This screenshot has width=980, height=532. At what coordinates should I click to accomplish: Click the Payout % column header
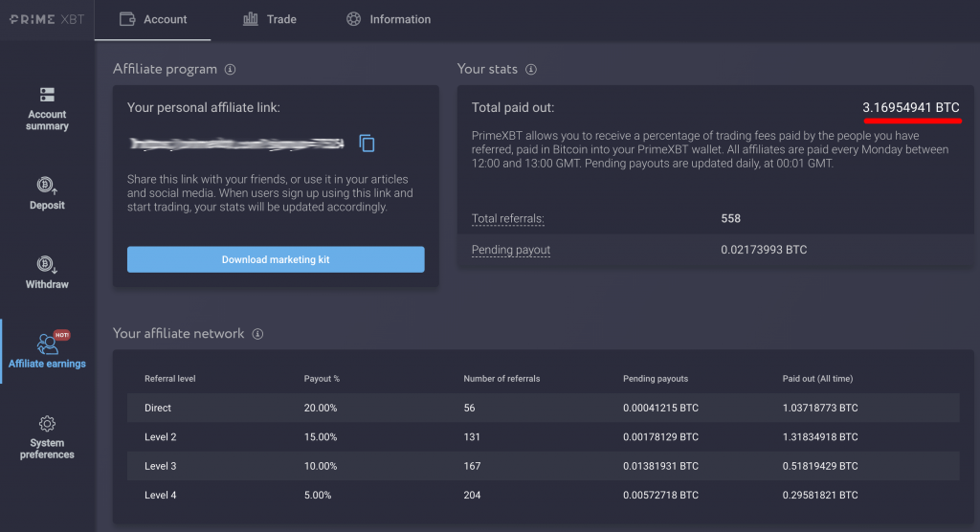[322, 379]
